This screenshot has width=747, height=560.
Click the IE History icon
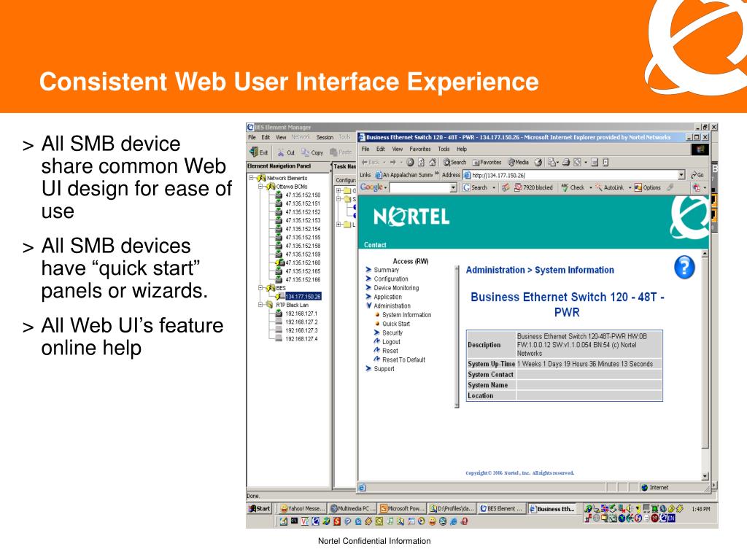[538, 163]
